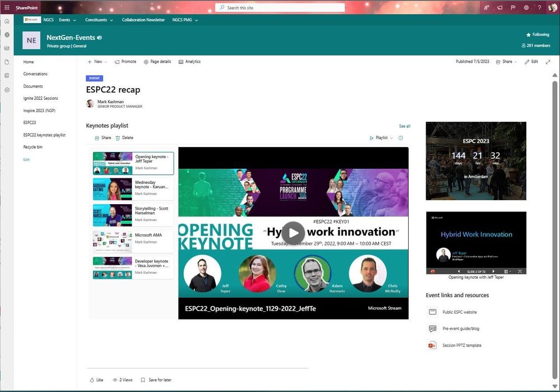Viewport: 560px width, 392px height.
Task: Open My files page icon in left rail
Action: coord(7,62)
